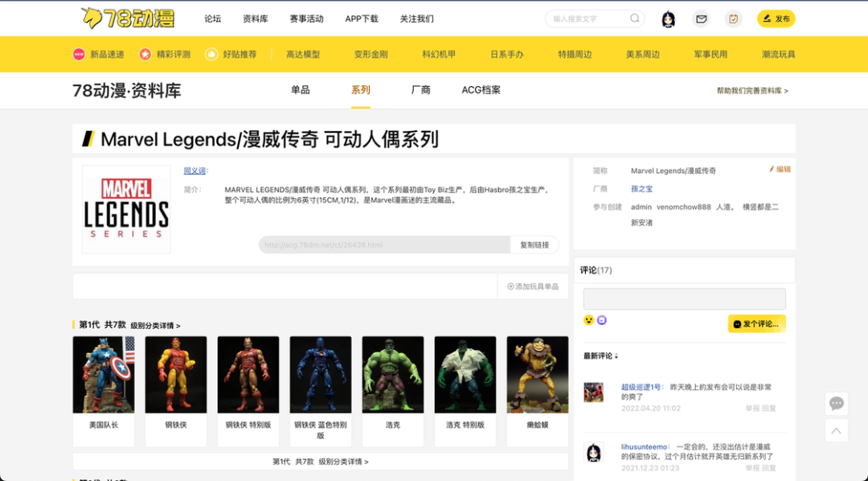Open the 赛事活动 menu item
The width and height of the screenshot is (868, 481).
click(307, 18)
